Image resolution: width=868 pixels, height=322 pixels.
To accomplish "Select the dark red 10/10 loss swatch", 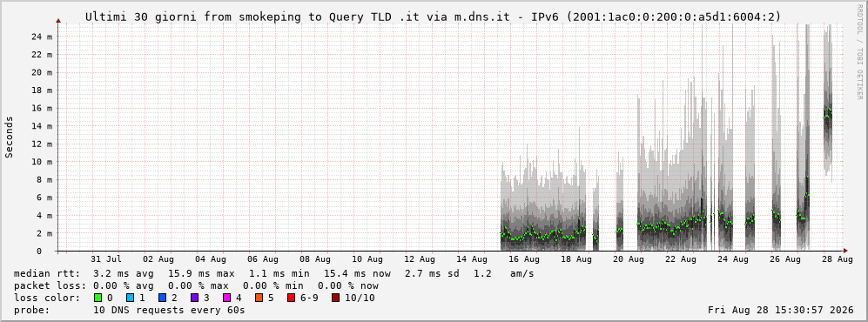I will coord(335,298).
